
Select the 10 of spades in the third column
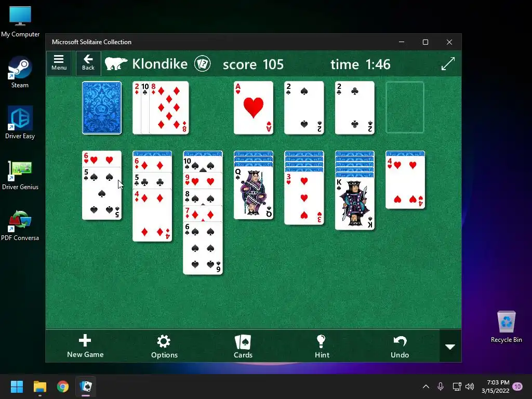point(203,165)
